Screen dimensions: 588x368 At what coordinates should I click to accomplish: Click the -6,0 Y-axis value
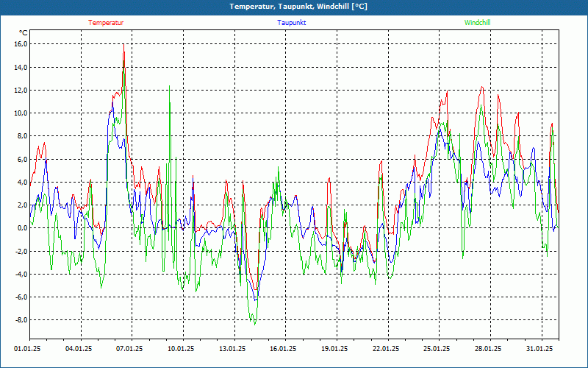(21, 297)
